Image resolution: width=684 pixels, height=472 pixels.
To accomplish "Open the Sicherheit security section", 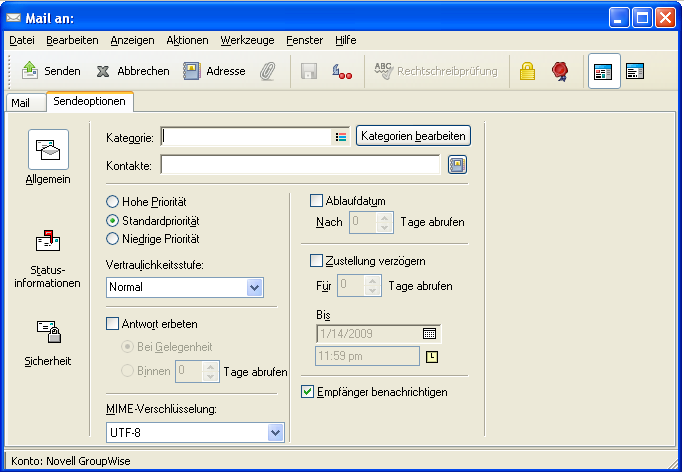I will 48,343.
